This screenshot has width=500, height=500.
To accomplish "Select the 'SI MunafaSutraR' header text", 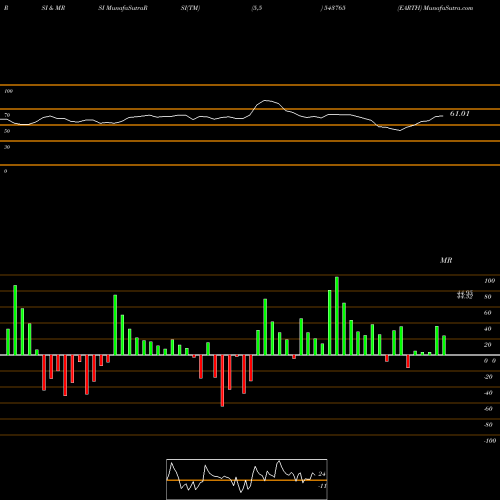I will [x=123, y=8].
